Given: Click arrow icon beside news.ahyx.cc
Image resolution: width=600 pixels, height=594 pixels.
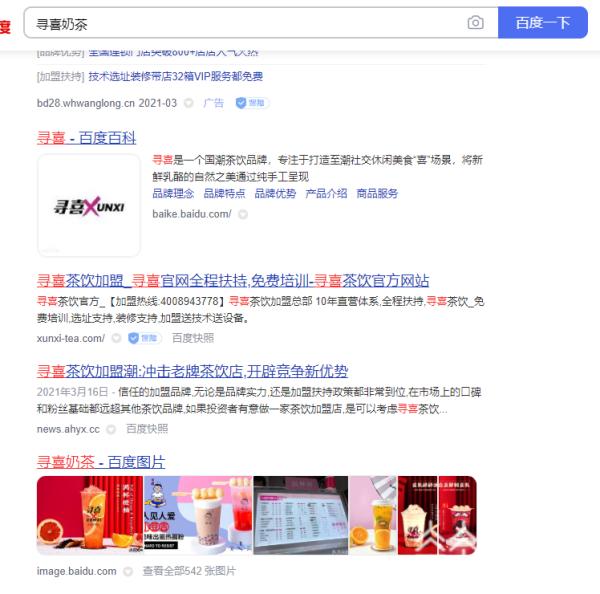Looking at the screenshot, I should pyautogui.click(x=111, y=429).
